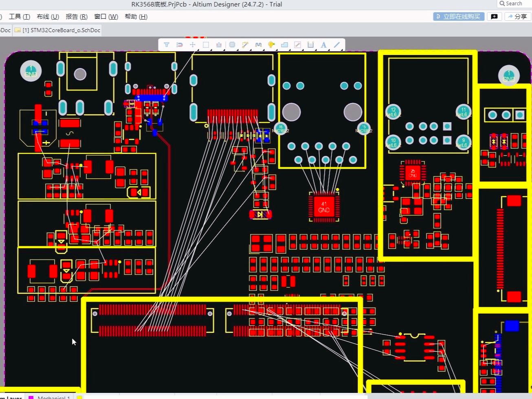This screenshot has height=399, width=532.
Task: Select the polygon pour tool
Action: click(284, 45)
